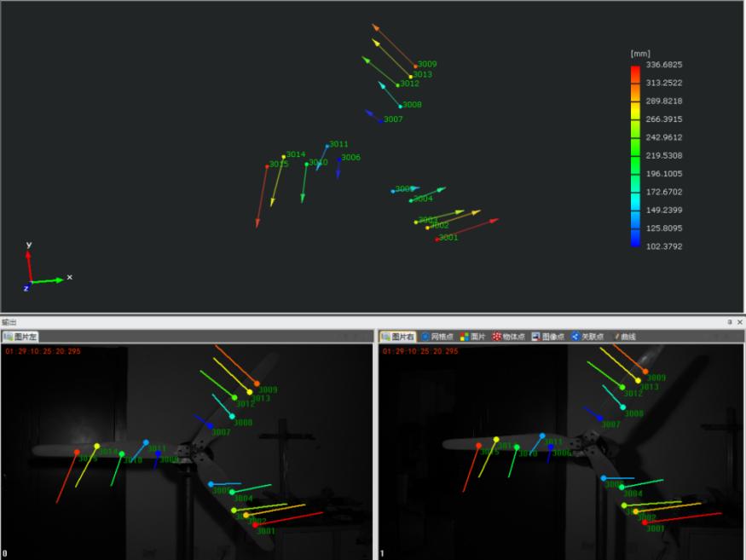Click blue point 3007 in left image
The width and height of the screenshot is (746, 560).
click(x=211, y=426)
